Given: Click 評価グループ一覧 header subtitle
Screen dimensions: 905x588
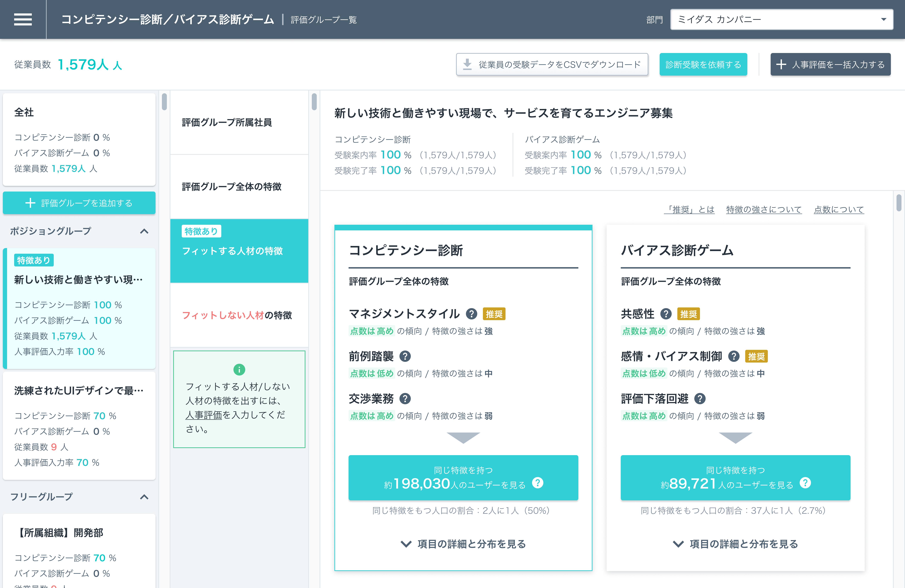Looking at the screenshot, I should click(x=324, y=20).
